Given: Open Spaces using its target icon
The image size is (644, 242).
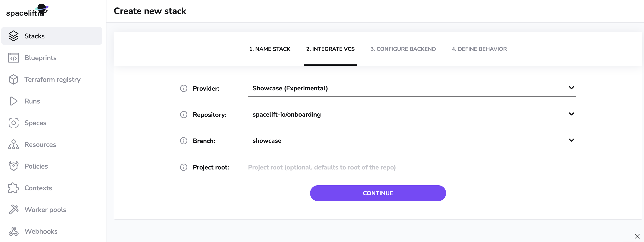Looking at the screenshot, I should 14,123.
